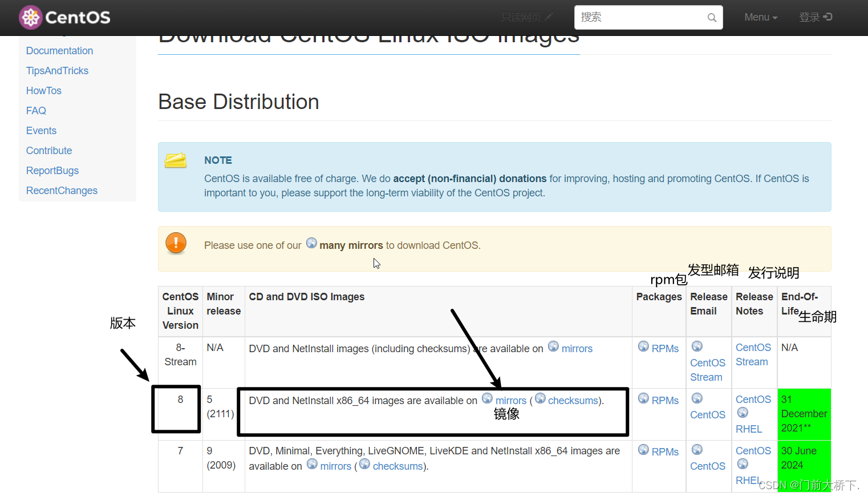Open RPMs link in version 7 row
This screenshot has width=868, height=496.
665,452
